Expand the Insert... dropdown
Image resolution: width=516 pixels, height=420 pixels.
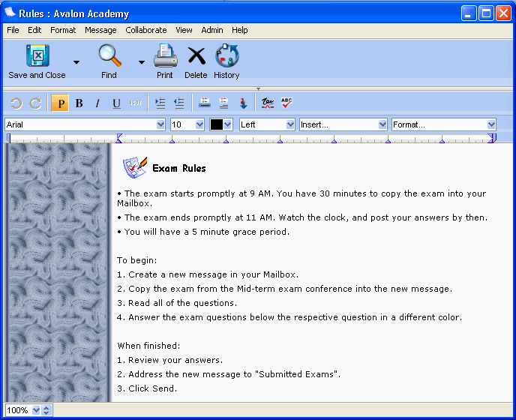tap(343, 124)
